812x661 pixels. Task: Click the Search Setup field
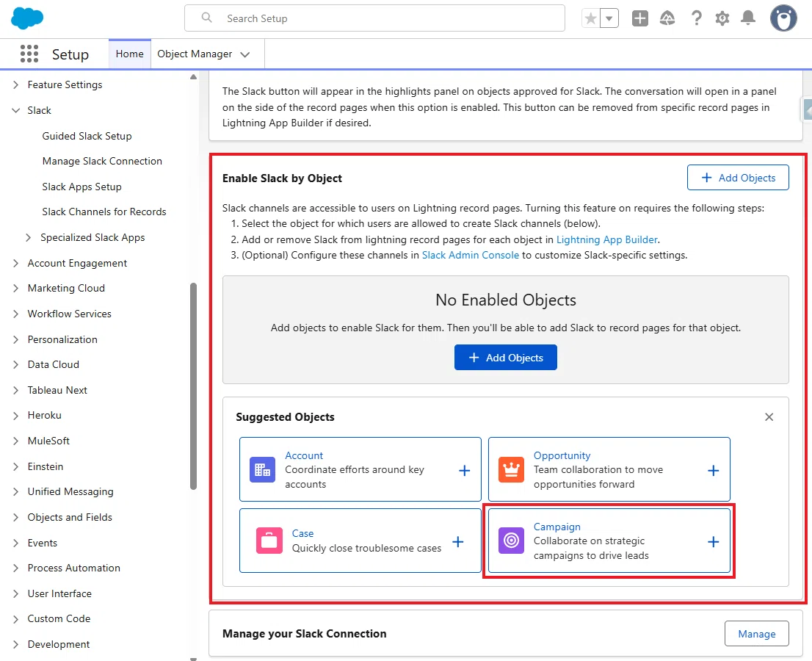click(374, 18)
